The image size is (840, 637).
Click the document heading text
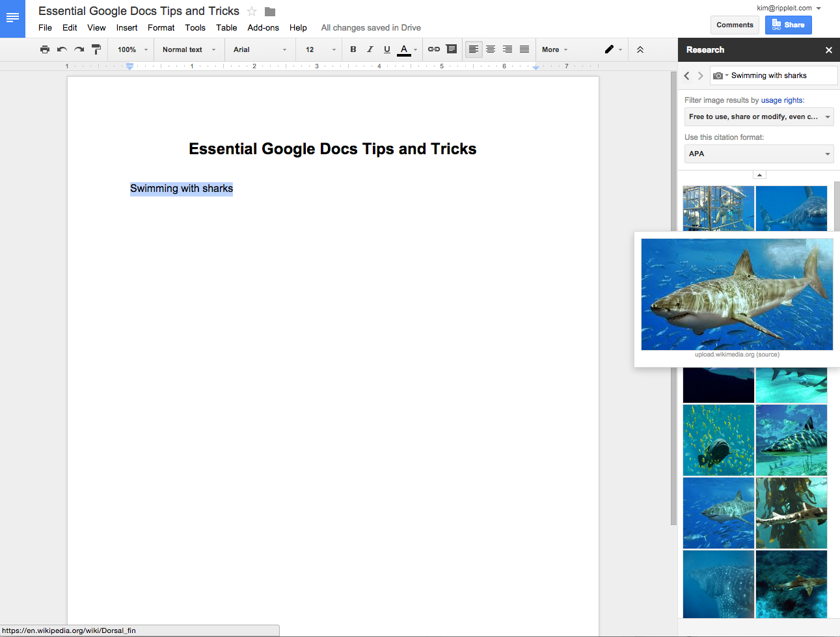pyautogui.click(x=332, y=149)
